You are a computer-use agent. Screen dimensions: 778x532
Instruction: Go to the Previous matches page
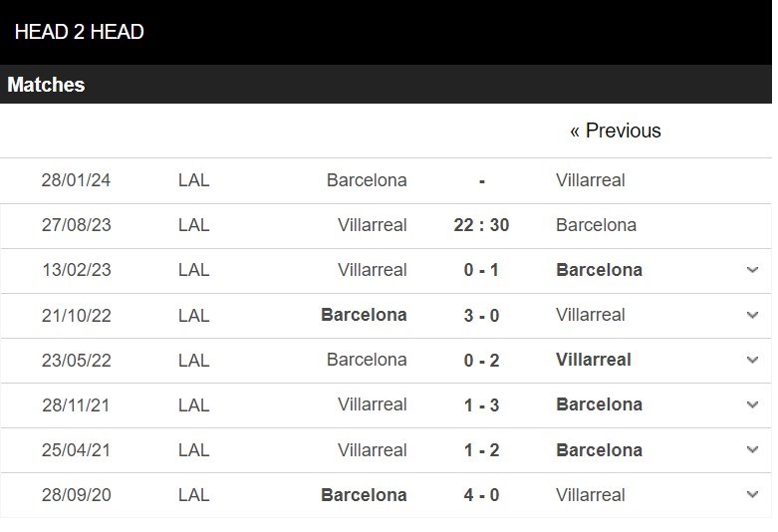tap(616, 132)
